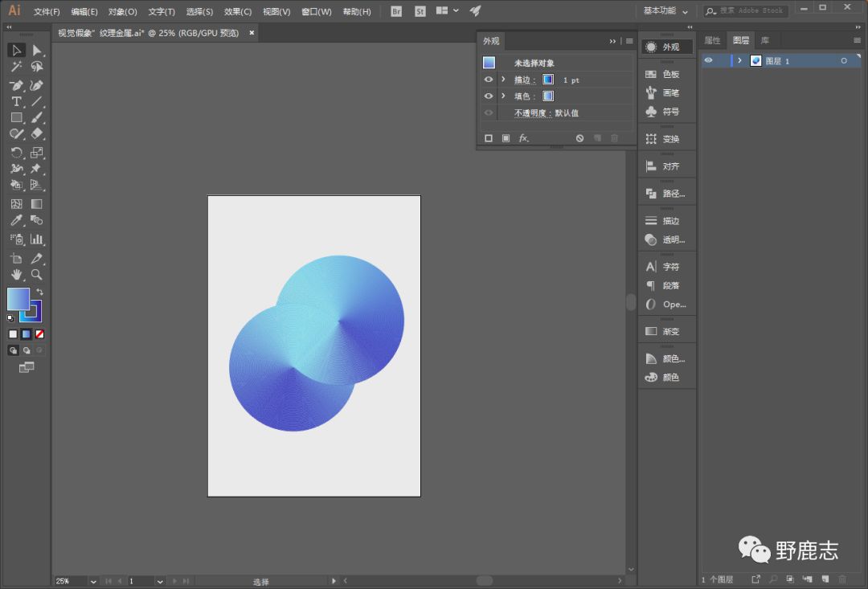Screen dimensions: 868x589
Task: Select the Eyedropper tool
Action: point(16,220)
